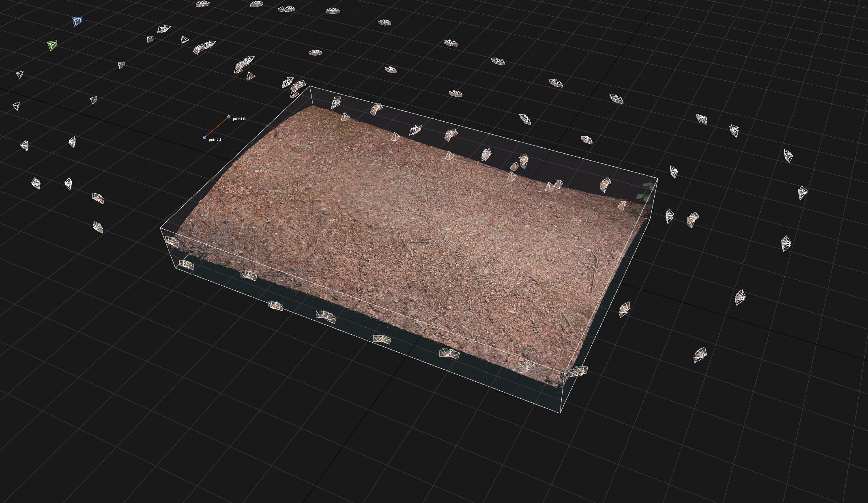Click the small green plant on the model edge
The height and width of the screenshot is (503, 868).
pos(647,191)
